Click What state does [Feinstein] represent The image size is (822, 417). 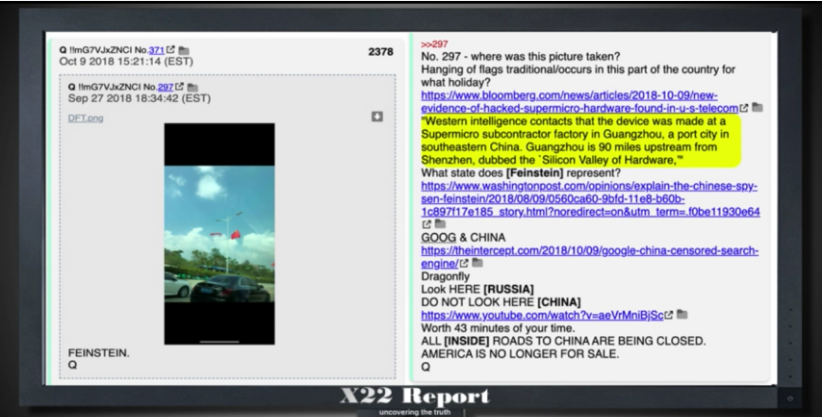tap(521, 173)
